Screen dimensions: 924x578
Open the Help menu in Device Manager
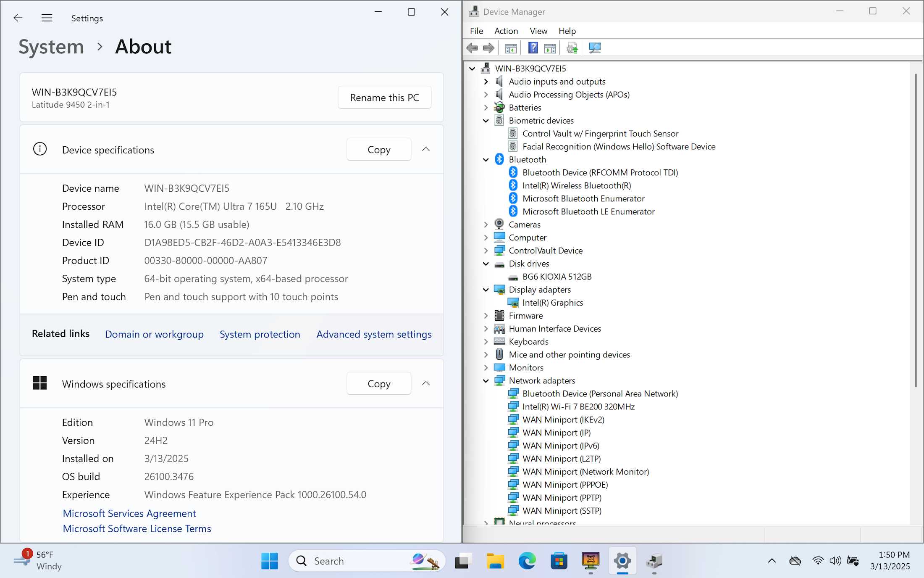pyautogui.click(x=567, y=31)
